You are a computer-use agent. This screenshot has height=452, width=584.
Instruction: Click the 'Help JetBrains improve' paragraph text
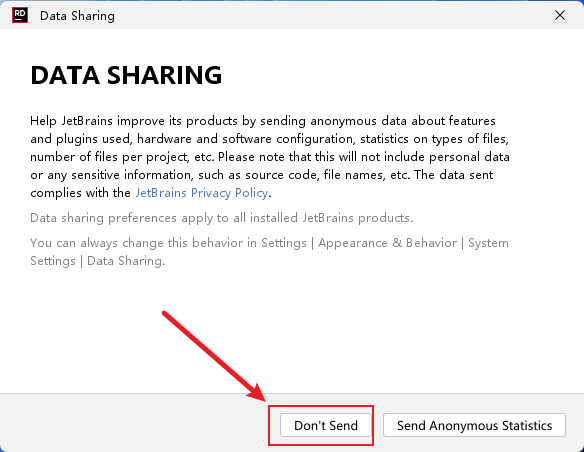coord(270,157)
